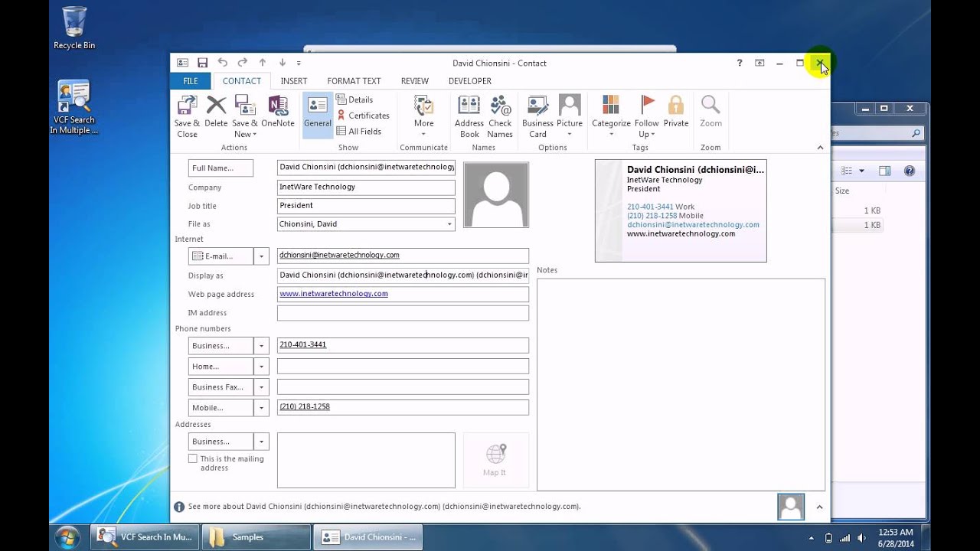Expand the Business Fax type dropdown arrow

click(x=262, y=387)
